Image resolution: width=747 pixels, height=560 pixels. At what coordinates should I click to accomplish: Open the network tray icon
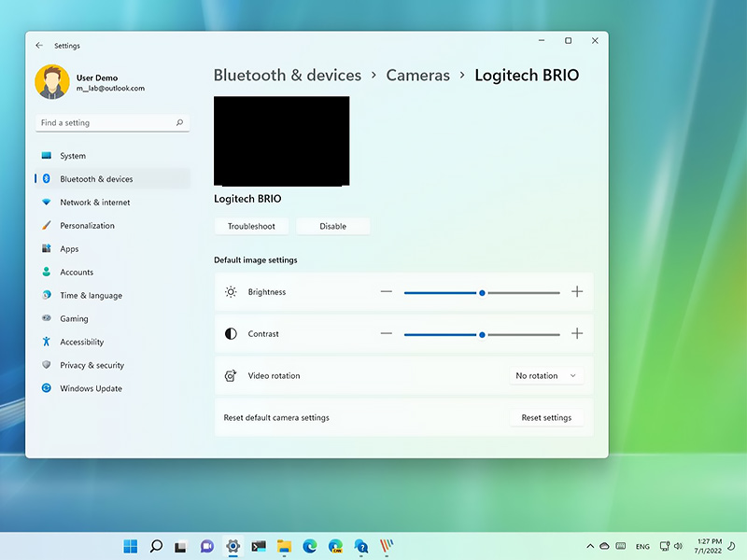pyautogui.click(x=665, y=546)
